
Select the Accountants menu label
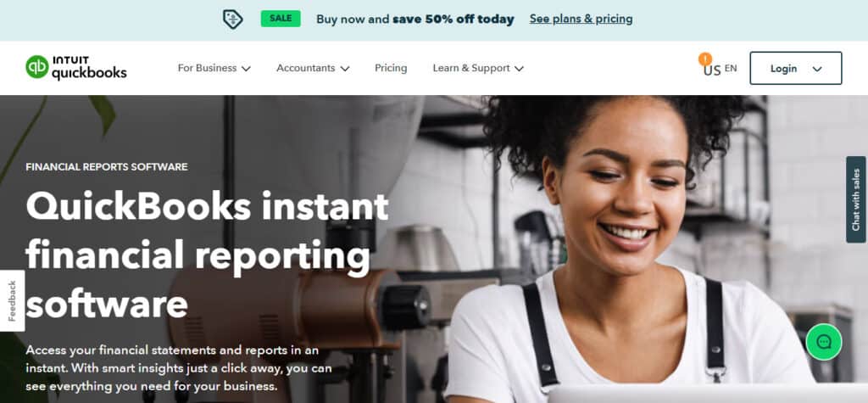(x=305, y=68)
